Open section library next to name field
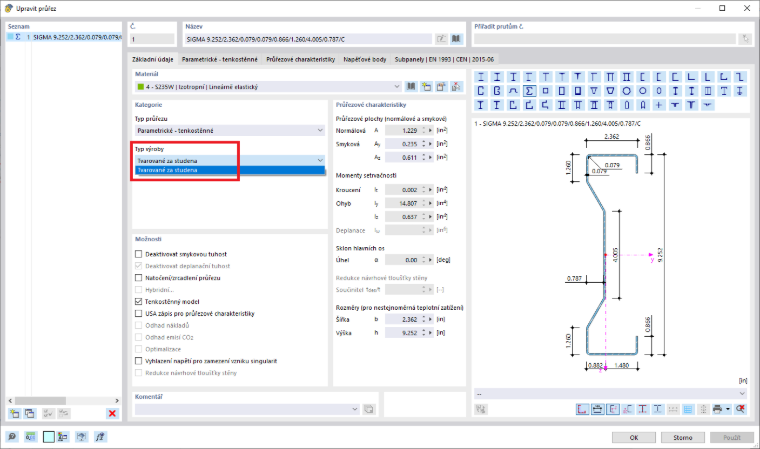 point(456,39)
